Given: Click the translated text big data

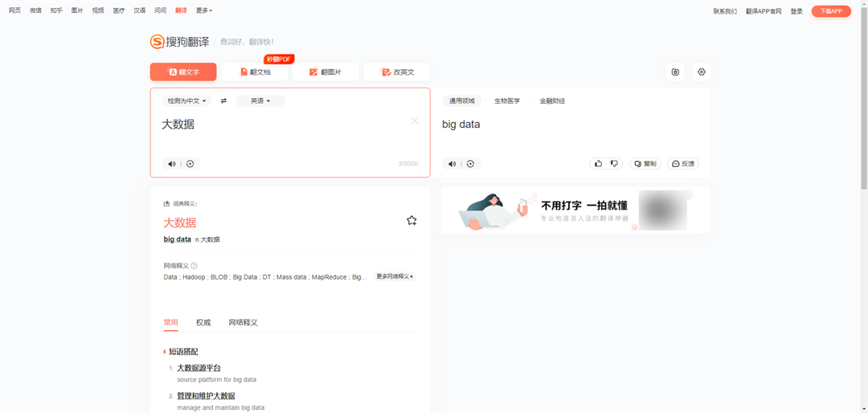Looking at the screenshot, I should pyautogui.click(x=461, y=125).
